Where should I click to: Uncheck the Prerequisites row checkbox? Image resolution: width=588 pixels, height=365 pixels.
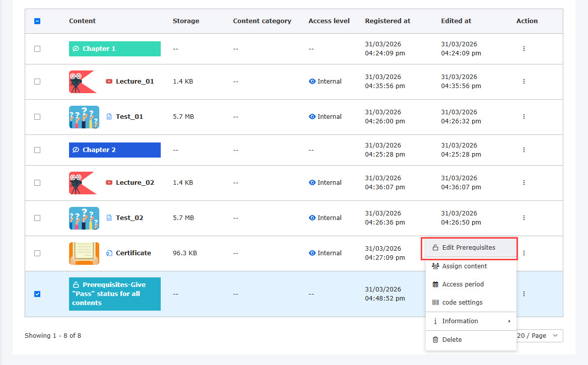pos(37,294)
